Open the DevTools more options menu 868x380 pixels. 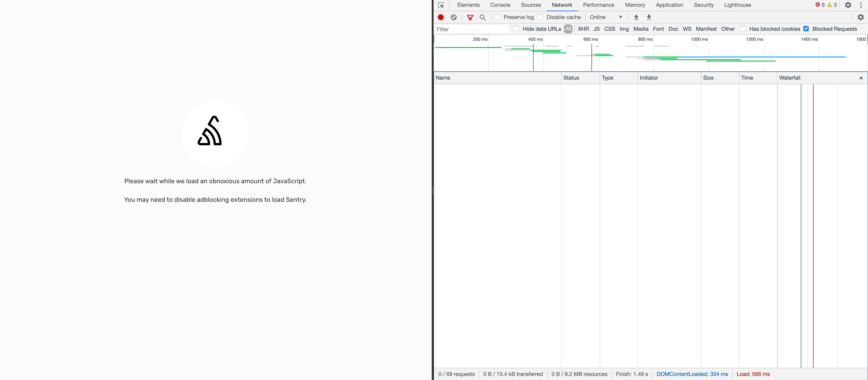click(862, 5)
